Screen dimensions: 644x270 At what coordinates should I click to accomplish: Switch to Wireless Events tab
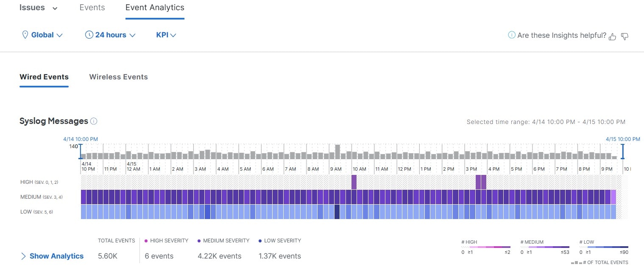coord(118,77)
